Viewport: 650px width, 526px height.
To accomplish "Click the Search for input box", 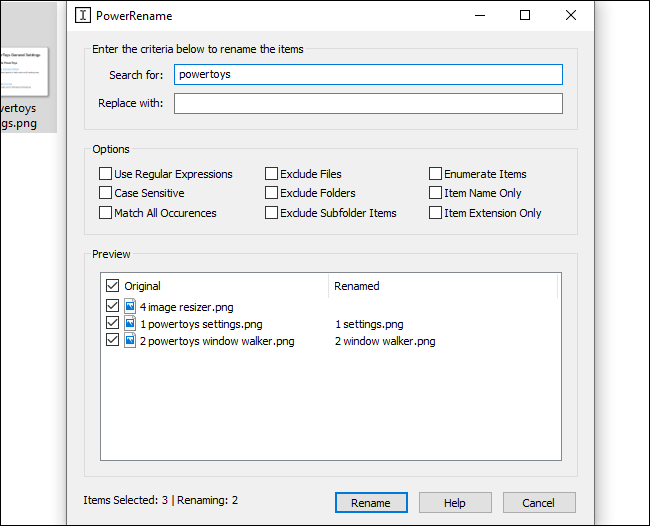I will 368,75.
